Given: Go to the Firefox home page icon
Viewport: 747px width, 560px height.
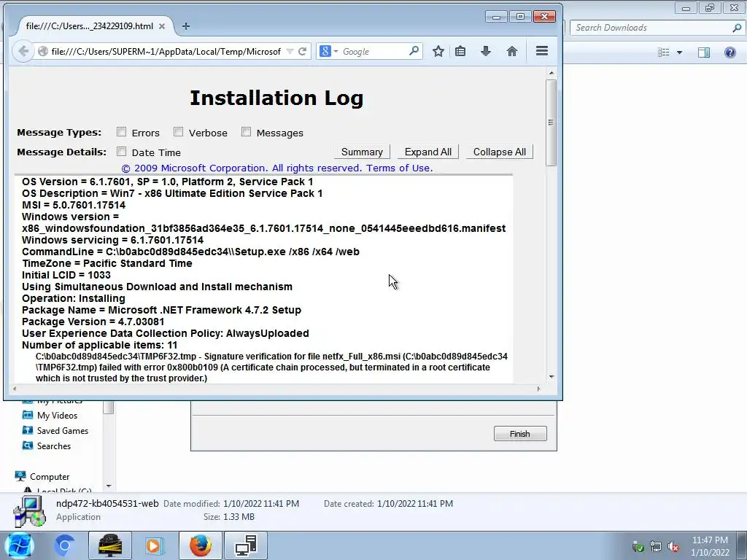Looking at the screenshot, I should coord(512,52).
